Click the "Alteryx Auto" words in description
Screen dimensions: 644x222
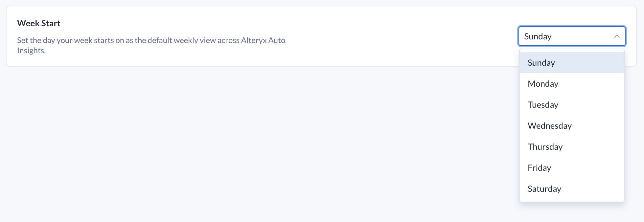pos(263,40)
